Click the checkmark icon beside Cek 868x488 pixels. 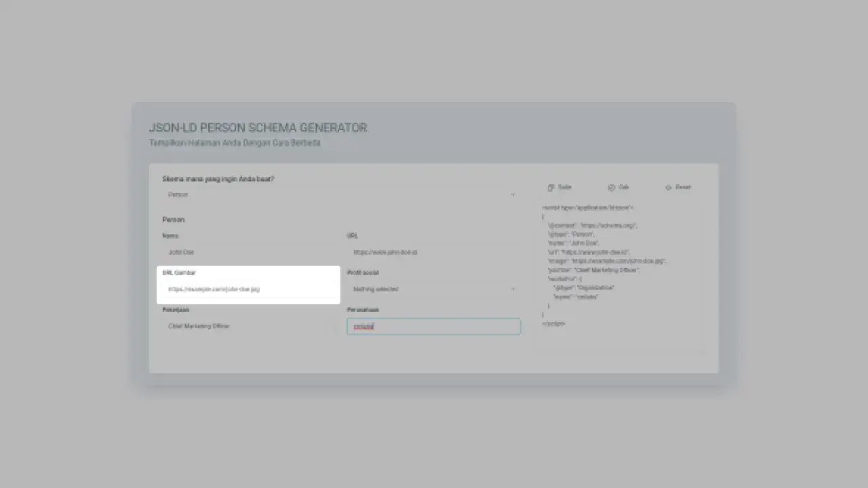611,188
